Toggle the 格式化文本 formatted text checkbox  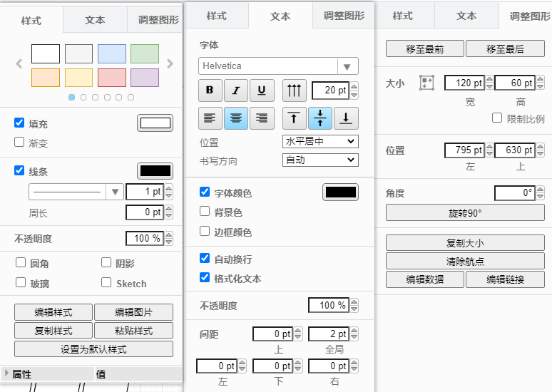[205, 277]
